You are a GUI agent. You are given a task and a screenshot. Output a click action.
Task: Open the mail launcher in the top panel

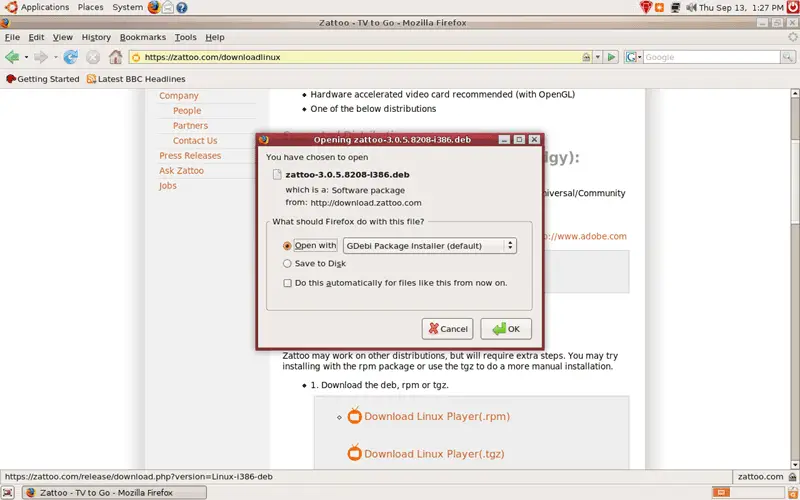click(167, 7)
